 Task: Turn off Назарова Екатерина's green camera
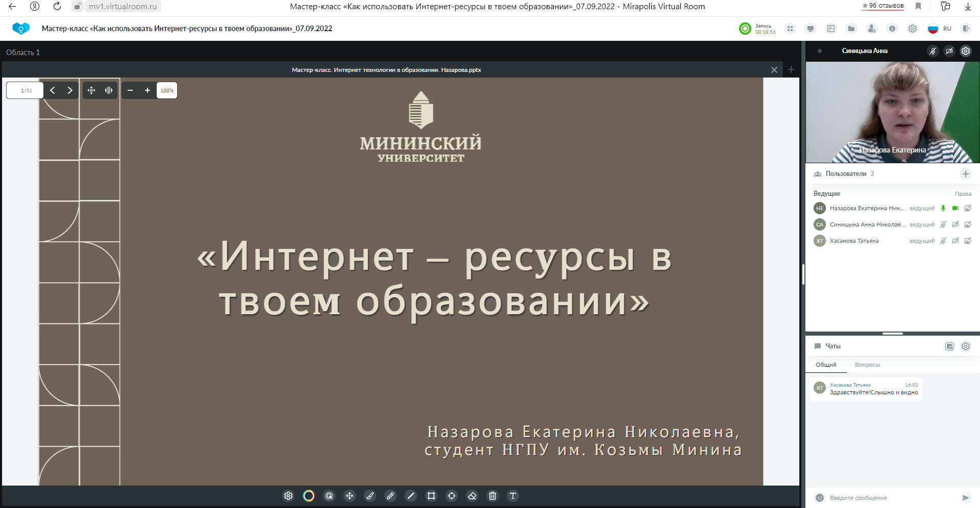[x=955, y=208]
